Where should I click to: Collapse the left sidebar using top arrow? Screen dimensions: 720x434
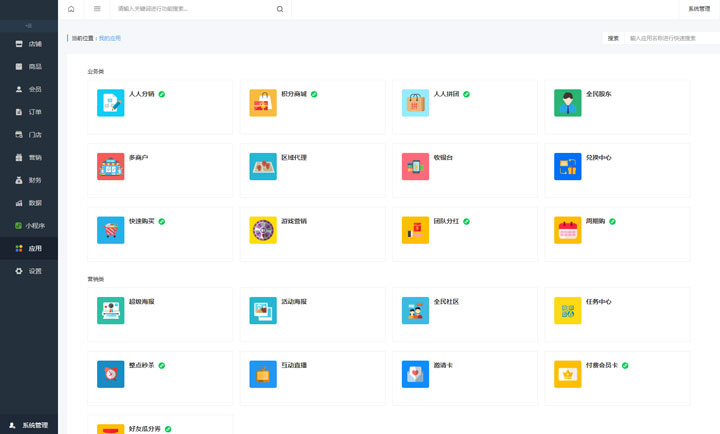click(x=28, y=25)
